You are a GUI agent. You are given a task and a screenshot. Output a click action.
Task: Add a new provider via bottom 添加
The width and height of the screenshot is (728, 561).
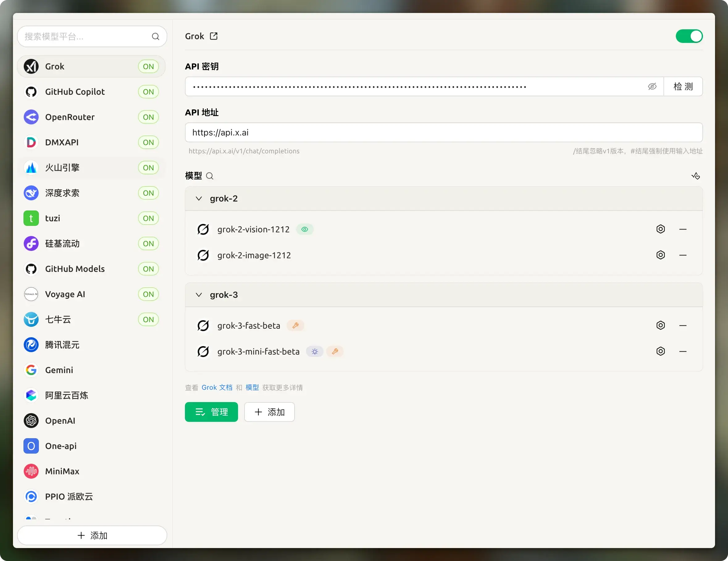[x=92, y=535]
